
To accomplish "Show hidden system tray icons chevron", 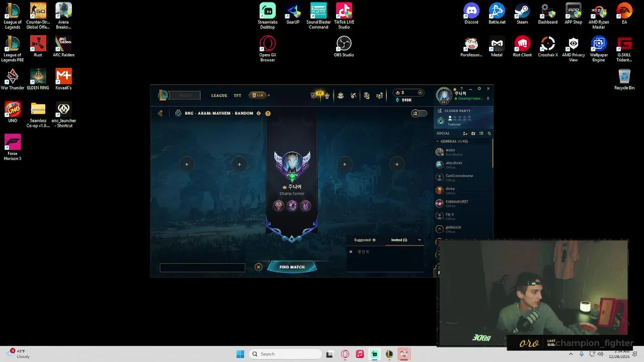I will [x=571, y=354].
